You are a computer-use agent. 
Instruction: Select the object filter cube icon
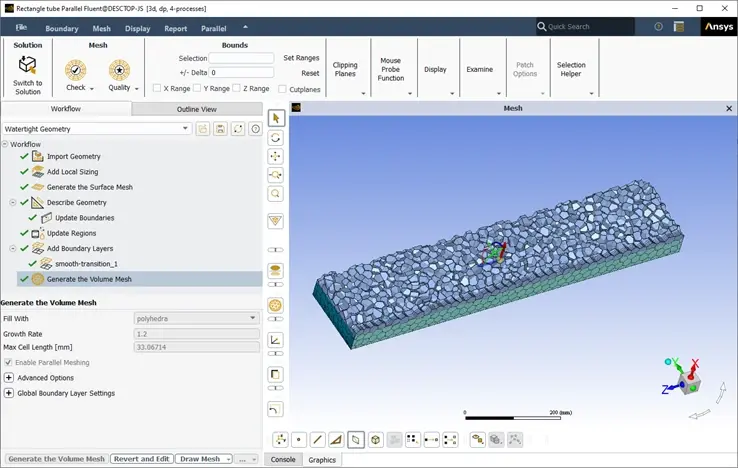pyautogui.click(x=376, y=440)
